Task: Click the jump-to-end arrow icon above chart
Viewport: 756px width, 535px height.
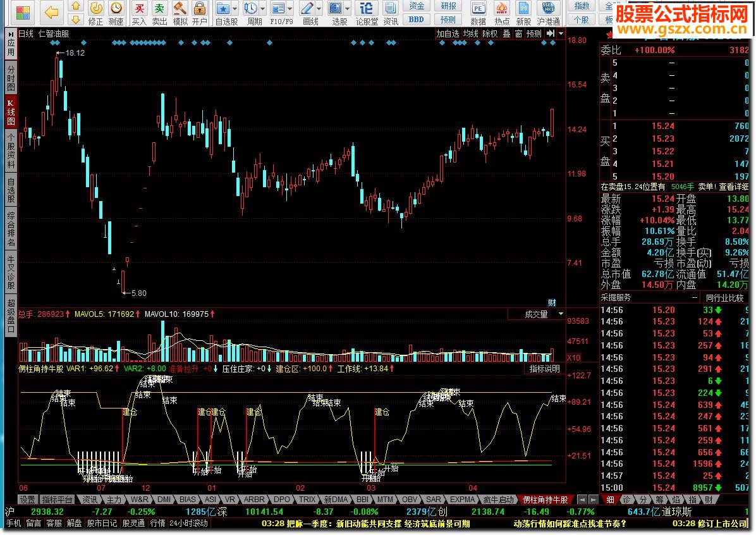Action: pyautogui.click(x=551, y=34)
